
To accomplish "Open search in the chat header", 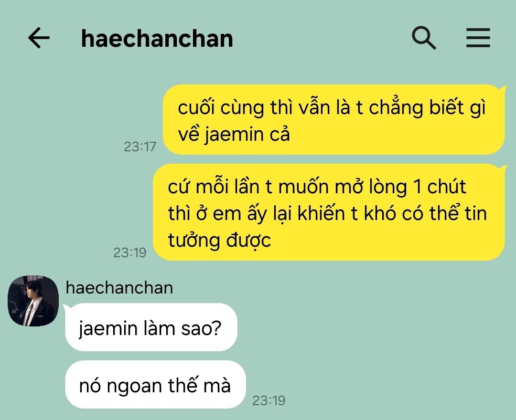I will coord(424,38).
